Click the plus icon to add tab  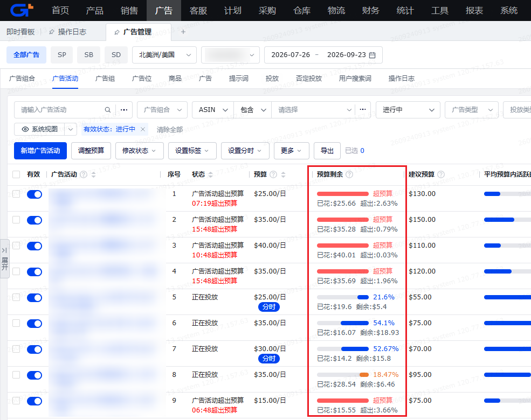183,32
